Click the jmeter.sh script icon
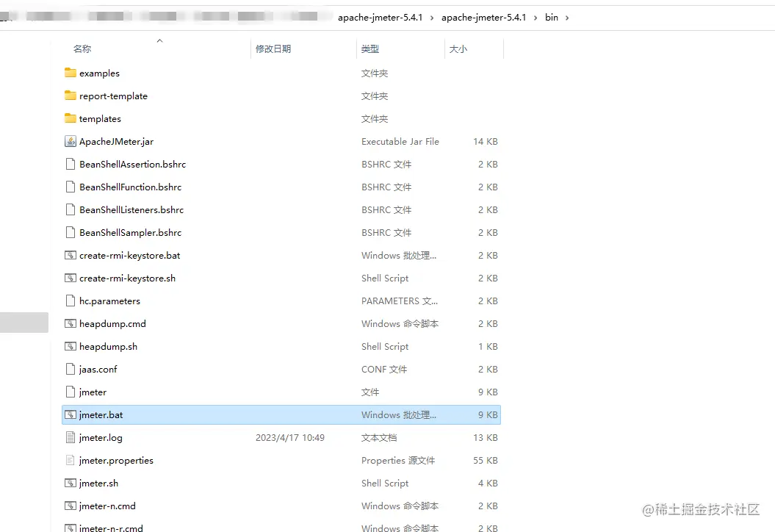 click(71, 483)
